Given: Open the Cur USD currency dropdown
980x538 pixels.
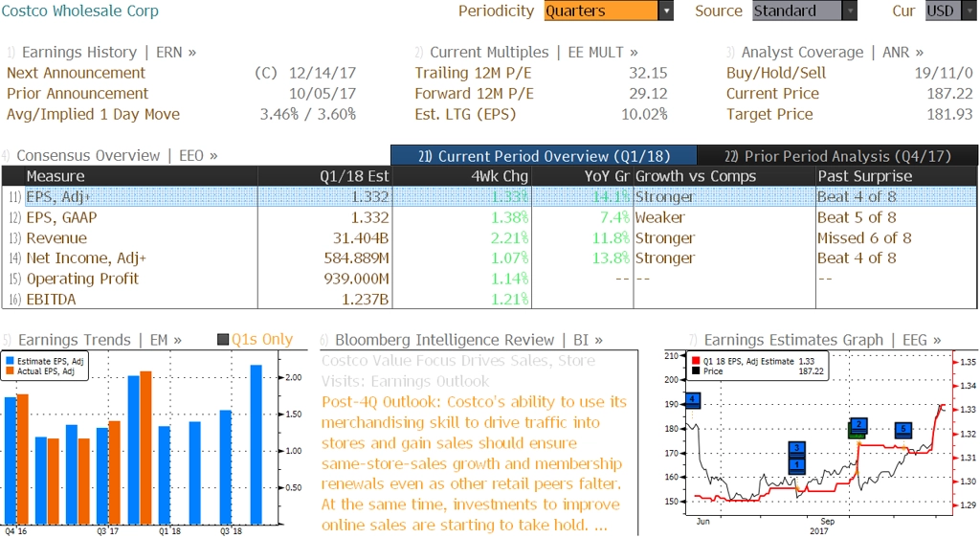Looking at the screenshot, I should tap(950, 11).
